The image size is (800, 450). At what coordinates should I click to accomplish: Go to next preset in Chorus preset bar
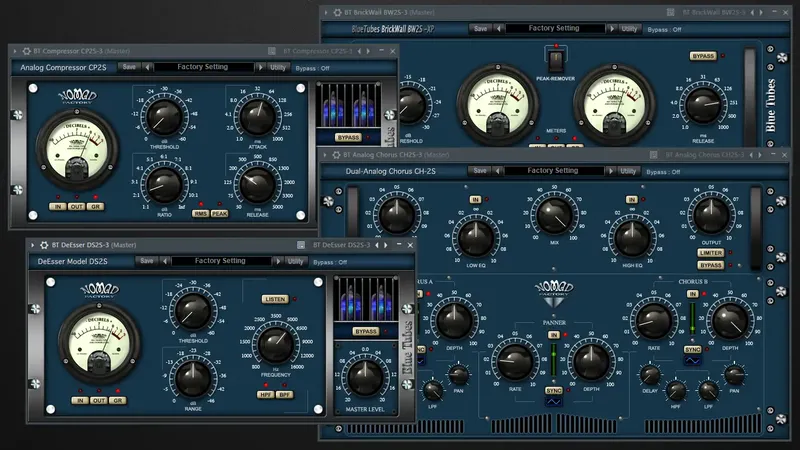611,171
